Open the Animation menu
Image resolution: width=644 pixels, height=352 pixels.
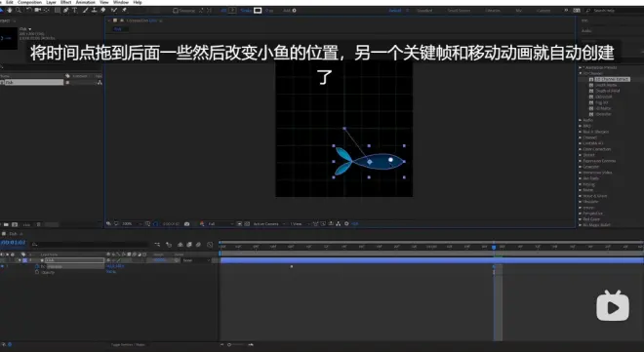86,2
